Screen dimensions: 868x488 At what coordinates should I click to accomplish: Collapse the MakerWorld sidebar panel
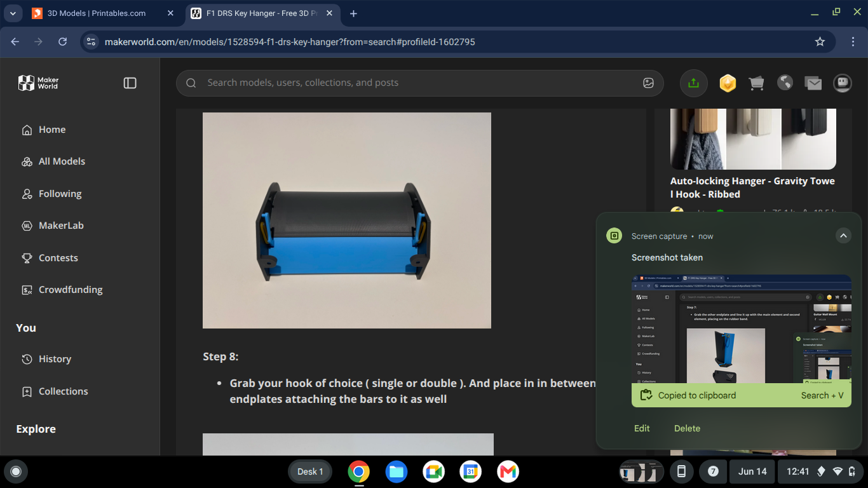(130, 83)
